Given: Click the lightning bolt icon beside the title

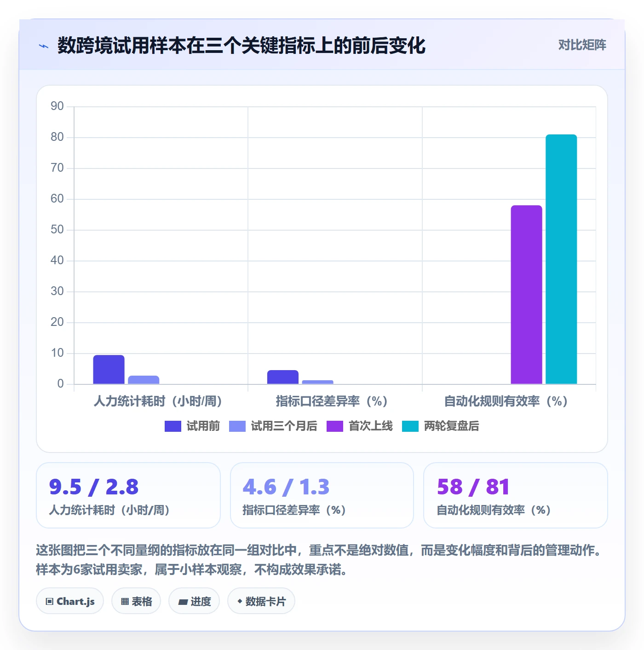Looking at the screenshot, I should tap(44, 46).
